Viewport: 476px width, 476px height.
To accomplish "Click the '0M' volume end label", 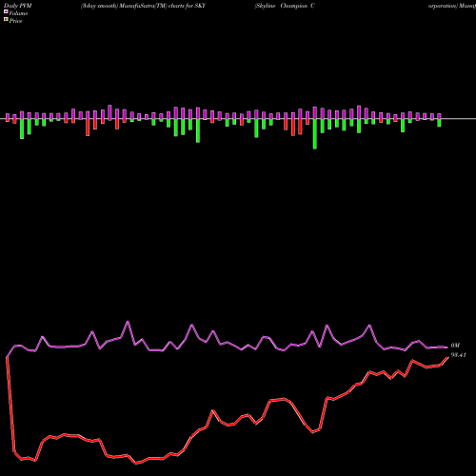I will click(x=455, y=346).
